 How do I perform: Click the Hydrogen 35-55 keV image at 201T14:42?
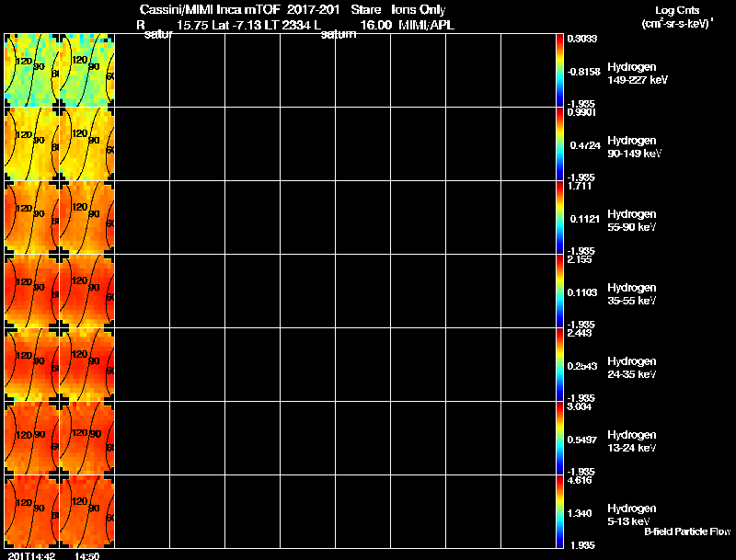click(x=32, y=291)
